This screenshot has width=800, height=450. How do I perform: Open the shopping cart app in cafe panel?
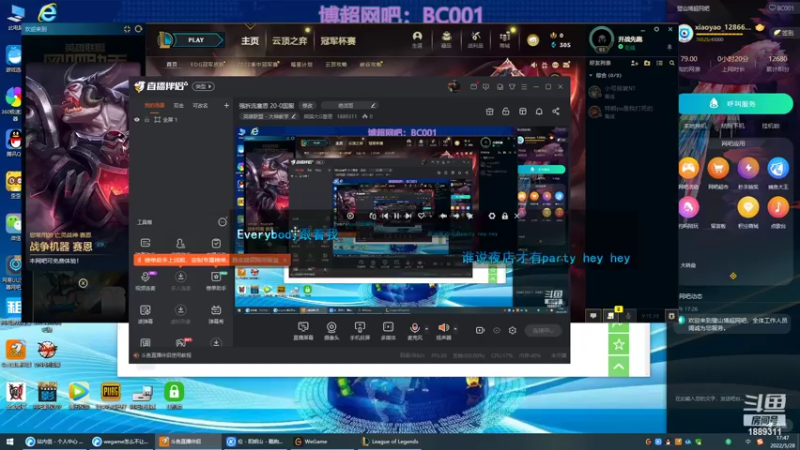[718, 168]
